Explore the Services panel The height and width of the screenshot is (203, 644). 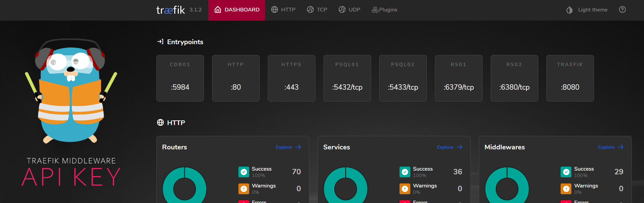449,147
